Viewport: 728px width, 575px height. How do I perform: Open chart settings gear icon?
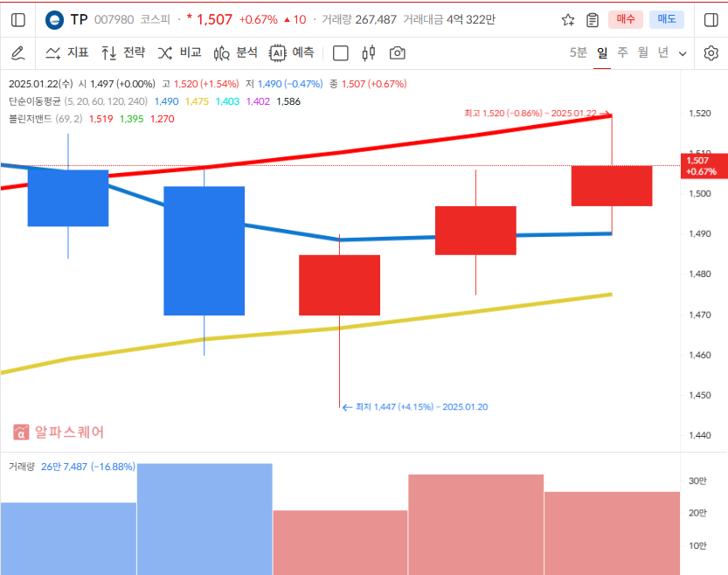711,53
